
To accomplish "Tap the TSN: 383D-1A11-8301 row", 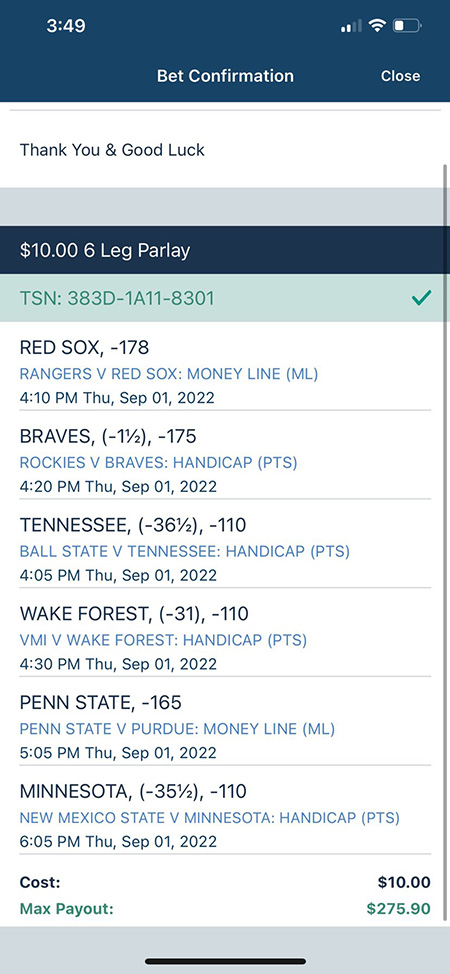I will click(x=225, y=298).
